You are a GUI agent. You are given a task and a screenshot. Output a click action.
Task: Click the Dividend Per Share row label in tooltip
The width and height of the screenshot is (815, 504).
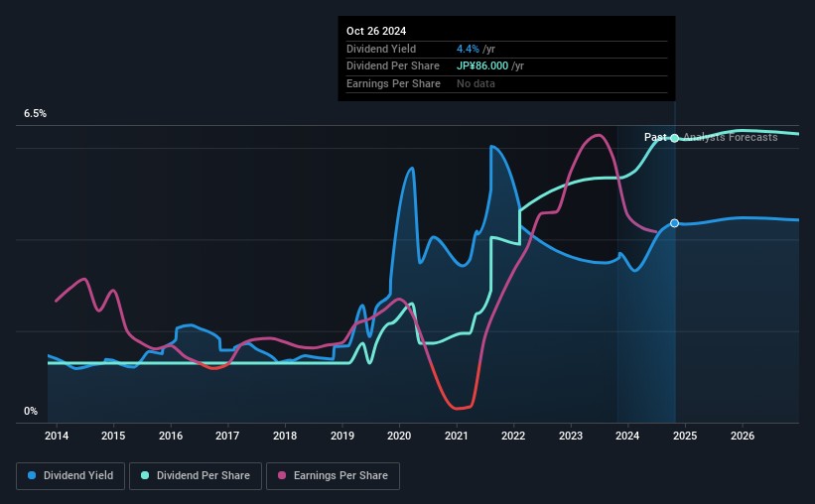[393, 66]
